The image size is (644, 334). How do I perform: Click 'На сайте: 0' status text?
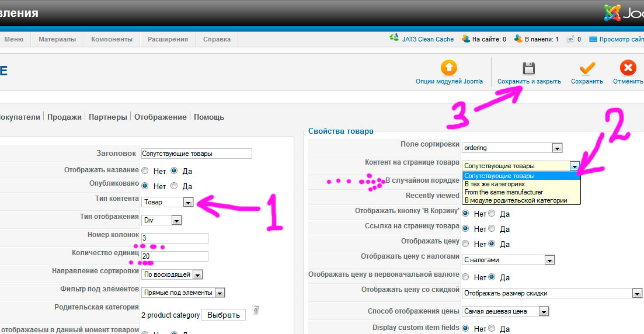pyautogui.click(x=489, y=40)
